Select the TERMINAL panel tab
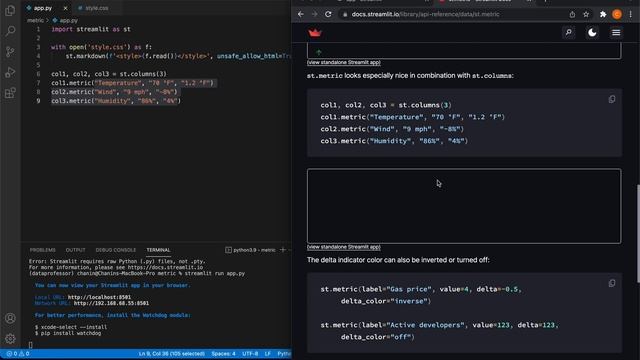Viewport: 640px width, 360px height. click(158, 250)
